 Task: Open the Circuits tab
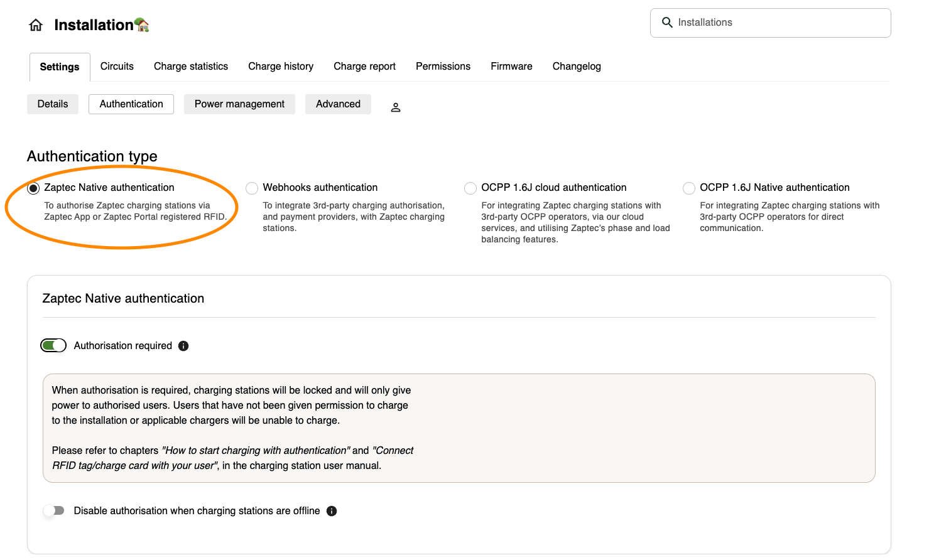[x=117, y=67]
